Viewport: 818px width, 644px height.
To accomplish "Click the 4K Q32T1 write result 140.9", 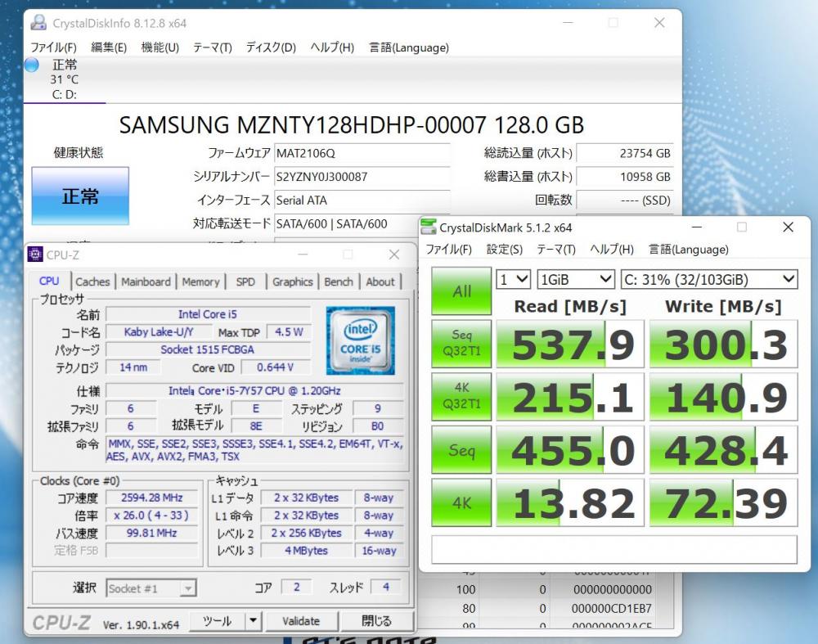I will click(724, 397).
